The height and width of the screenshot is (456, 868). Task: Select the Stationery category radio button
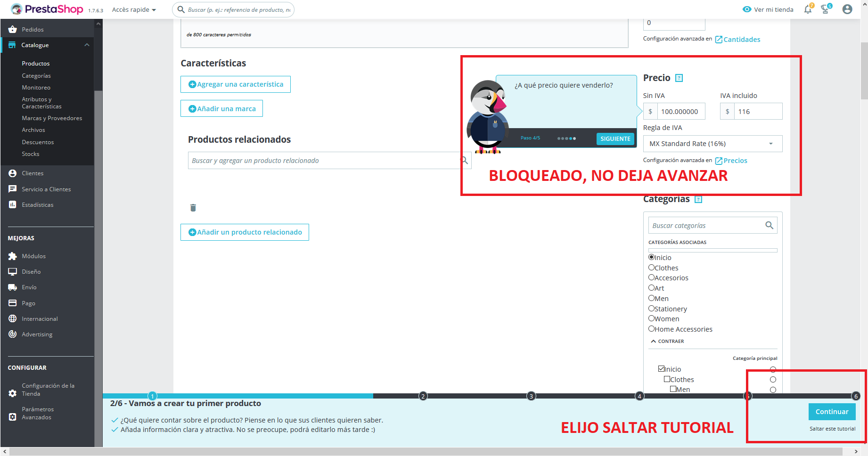[x=651, y=309]
